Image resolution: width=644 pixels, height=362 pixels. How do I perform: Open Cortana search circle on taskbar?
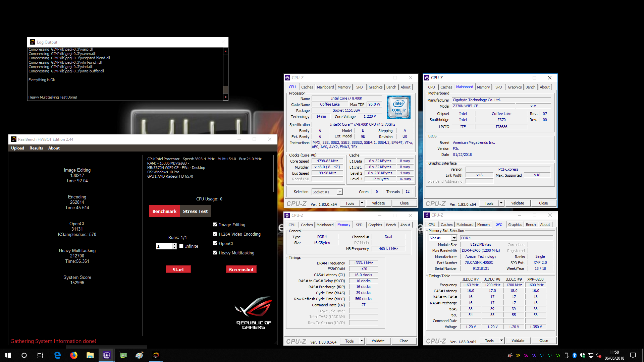click(x=24, y=355)
